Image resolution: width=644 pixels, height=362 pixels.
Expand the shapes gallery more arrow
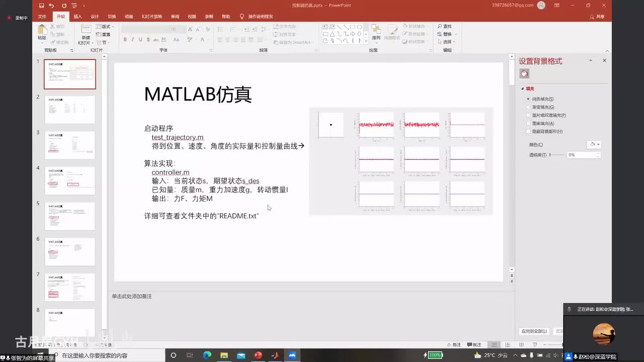tap(366, 41)
